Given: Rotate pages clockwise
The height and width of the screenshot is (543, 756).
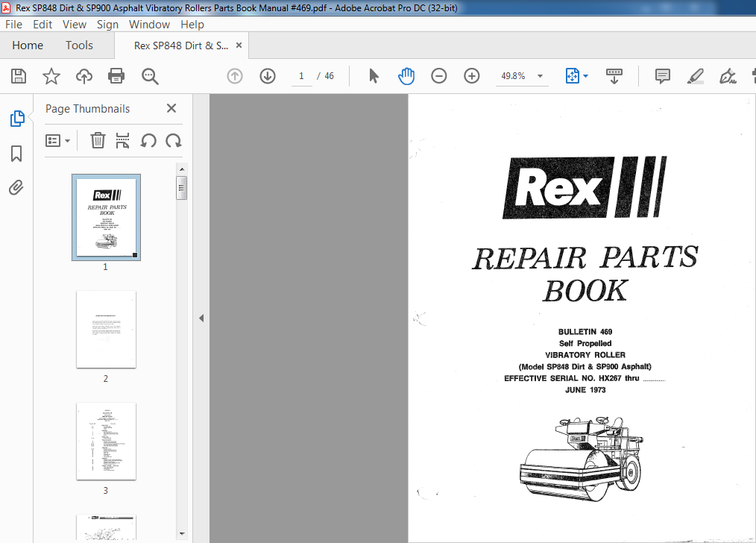Looking at the screenshot, I should point(174,141).
